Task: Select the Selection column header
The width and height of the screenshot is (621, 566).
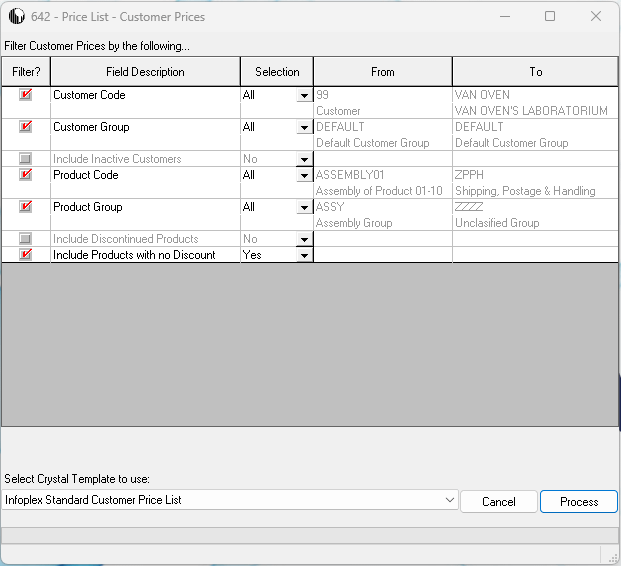Action: pos(277,72)
